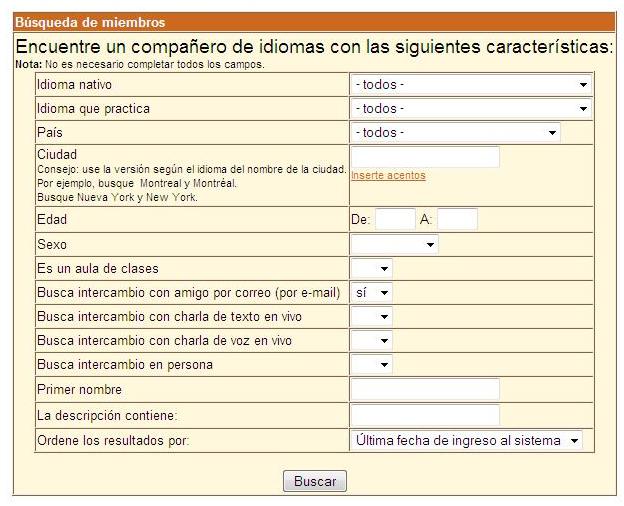Open the 'Es un aula de clases' dropdown
This screenshot has width=624, height=506.
pyautogui.click(x=372, y=269)
